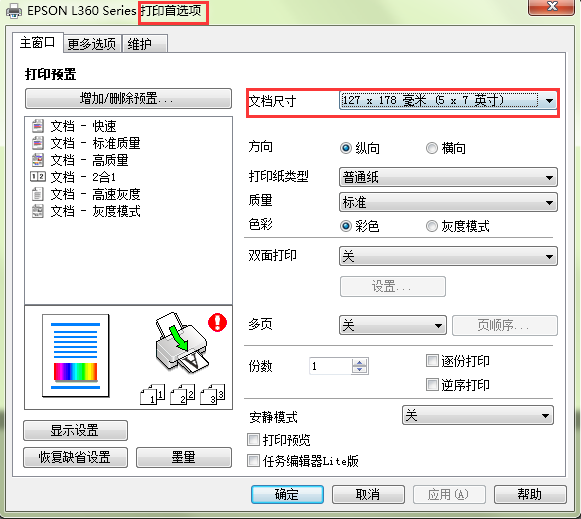
Task: Switch to the 更多选项 tab
Action: click(92, 44)
